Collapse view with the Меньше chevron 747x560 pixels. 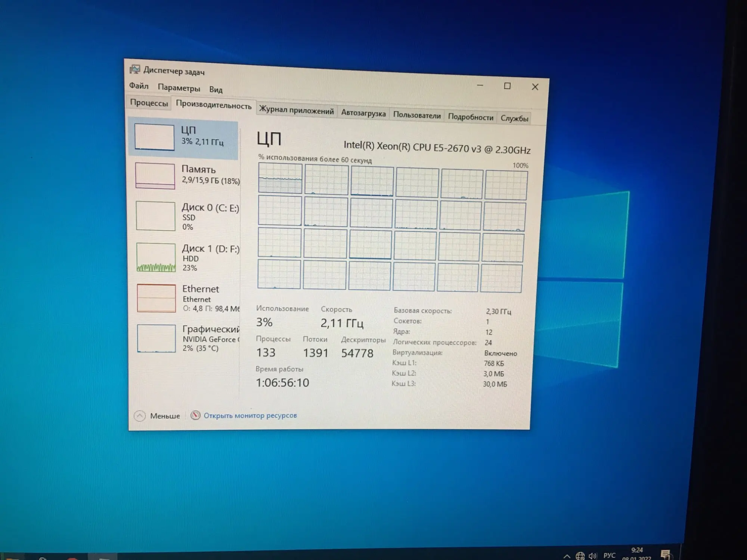tap(140, 416)
